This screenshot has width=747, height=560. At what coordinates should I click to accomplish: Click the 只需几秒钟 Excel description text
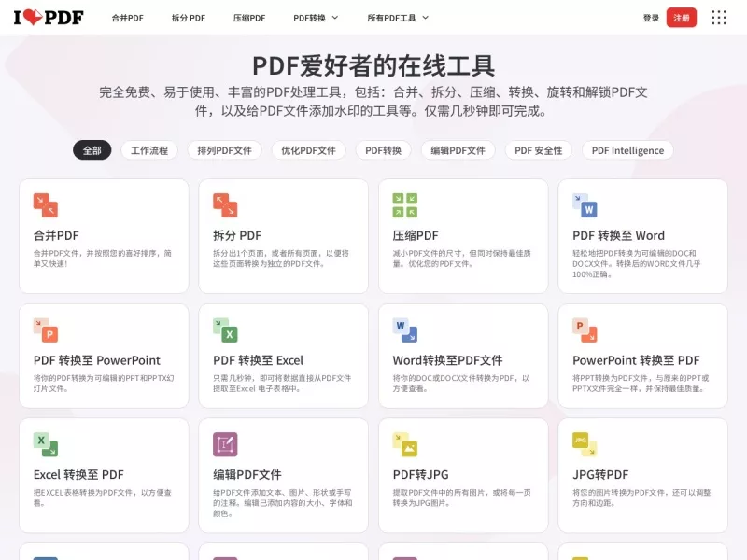[x=282, y=384]
